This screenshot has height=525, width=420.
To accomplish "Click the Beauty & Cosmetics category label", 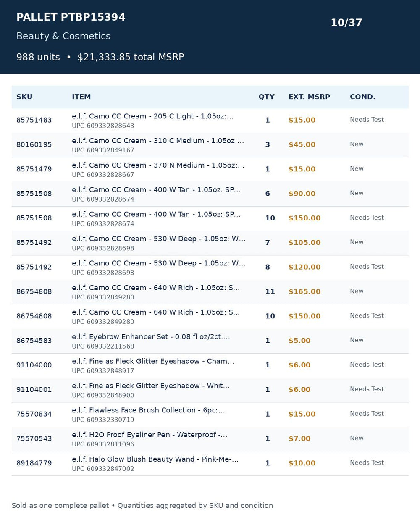I will 63,36.
